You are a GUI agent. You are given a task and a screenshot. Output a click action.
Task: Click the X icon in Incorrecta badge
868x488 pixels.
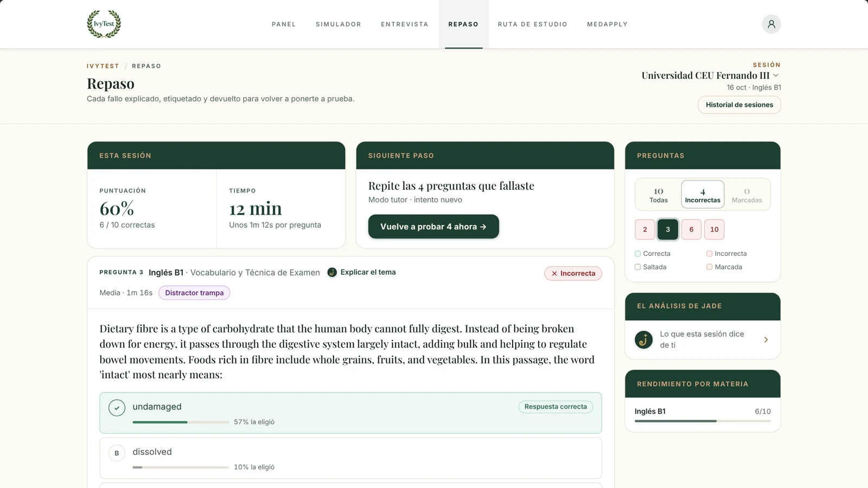pos(554,273)
